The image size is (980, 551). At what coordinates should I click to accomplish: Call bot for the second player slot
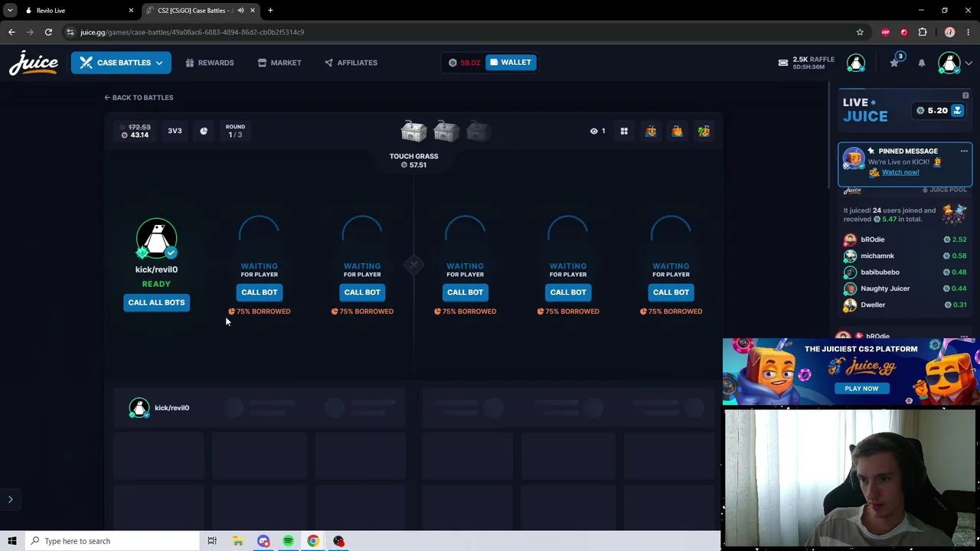click(260, 292)
